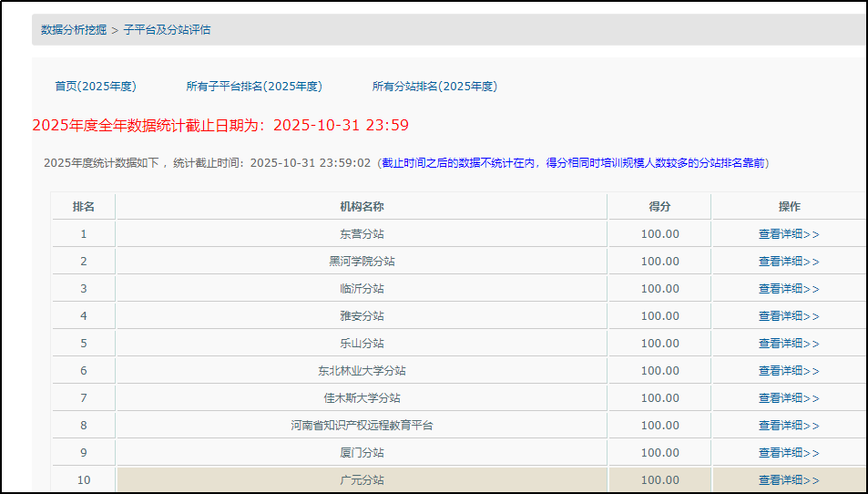Switch to 所有子平台排名(2025年度) tab
The width and height of the screenshot is (868, 494).
[254, 87]
